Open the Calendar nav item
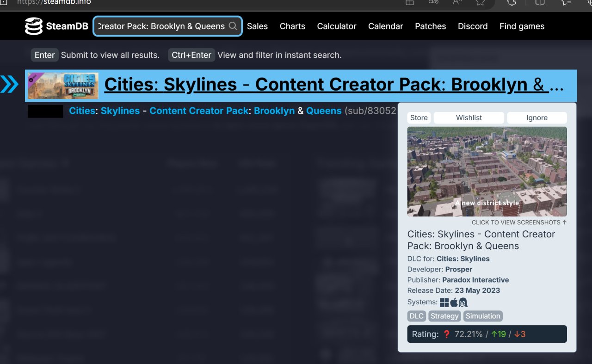592x364 pixels. pos(386,26)
